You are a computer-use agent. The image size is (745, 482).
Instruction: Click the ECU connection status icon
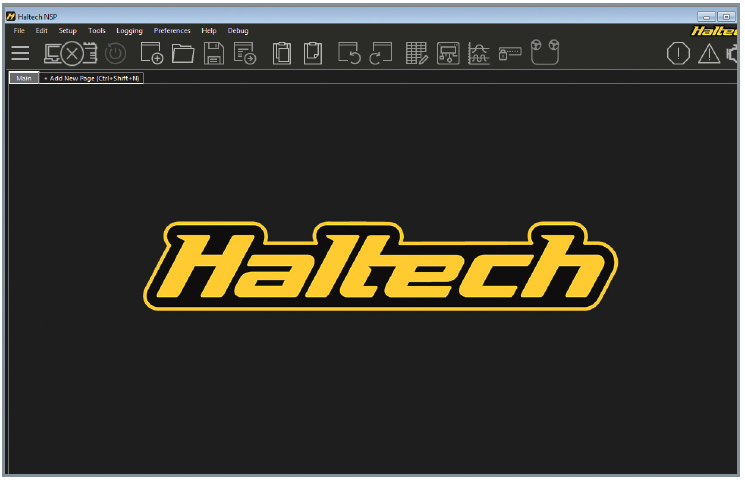tap(71, 53)
